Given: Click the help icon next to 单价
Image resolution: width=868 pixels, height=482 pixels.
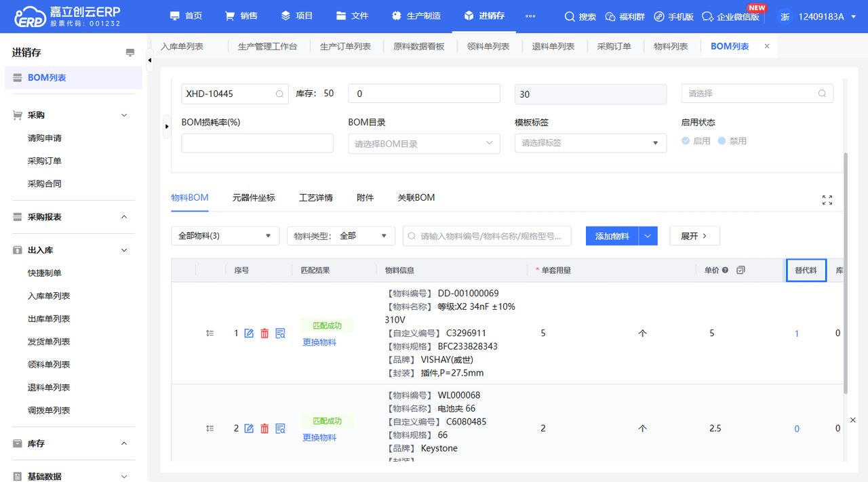Looking at the screenshot, I should 726,270.
